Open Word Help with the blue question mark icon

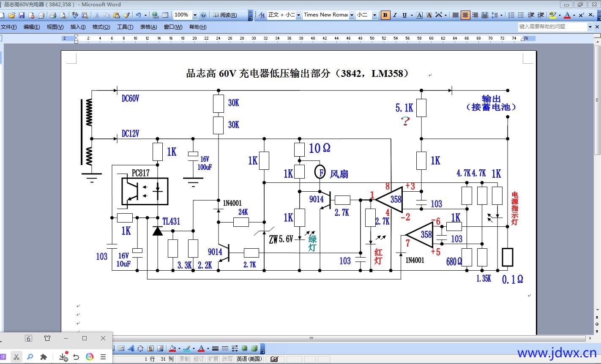pyautogui.click(x=203, y=15)
